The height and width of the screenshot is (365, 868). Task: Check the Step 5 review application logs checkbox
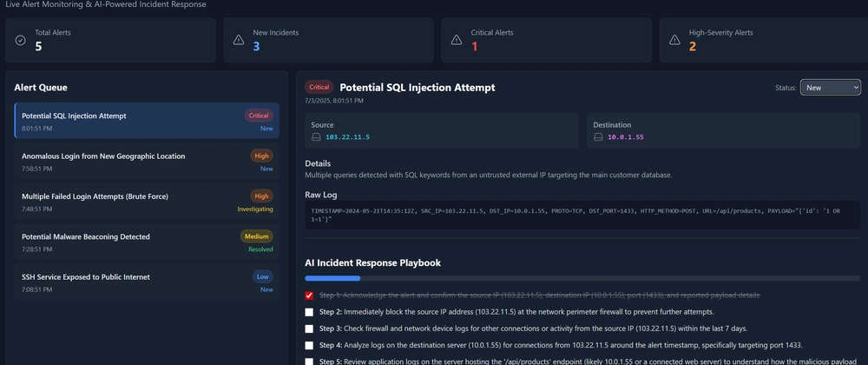coord(309,362)
